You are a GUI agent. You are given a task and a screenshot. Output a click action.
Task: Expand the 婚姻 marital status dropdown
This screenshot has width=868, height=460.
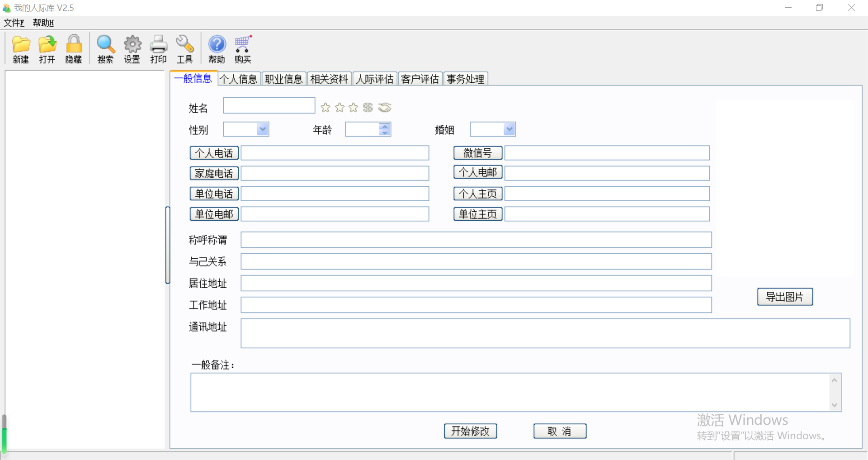[509, 129]
